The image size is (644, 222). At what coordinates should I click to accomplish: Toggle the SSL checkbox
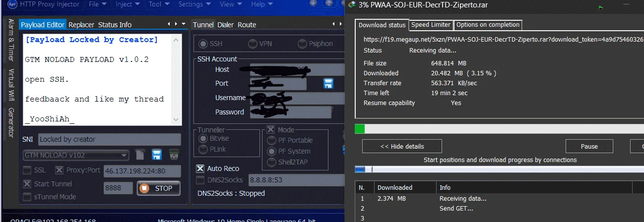tap(27, 170)
